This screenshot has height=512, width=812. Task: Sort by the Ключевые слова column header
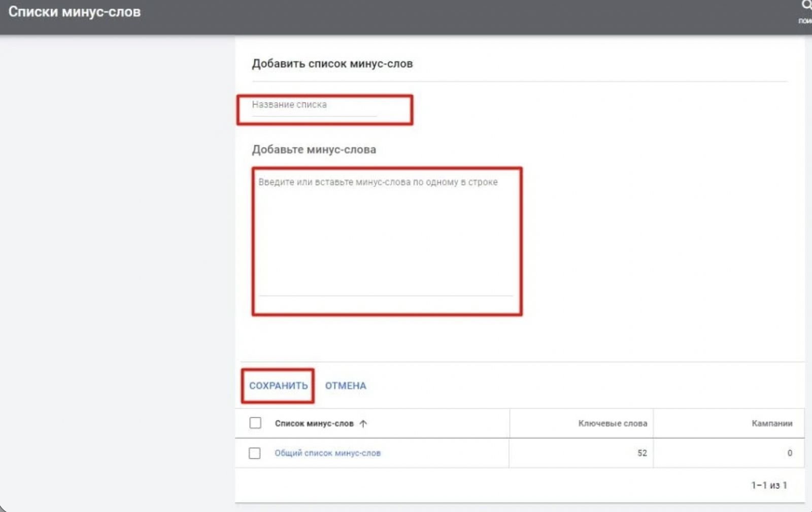tap(612, 424)
